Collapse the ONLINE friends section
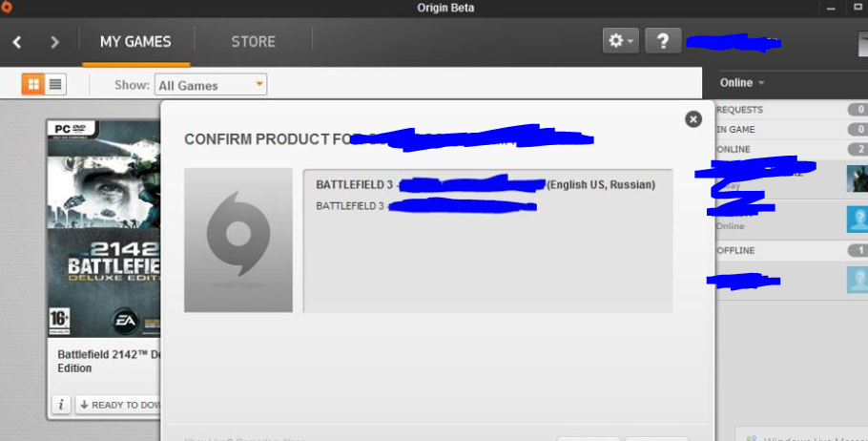This screenshot has width=868, height=441. point(792,149)
